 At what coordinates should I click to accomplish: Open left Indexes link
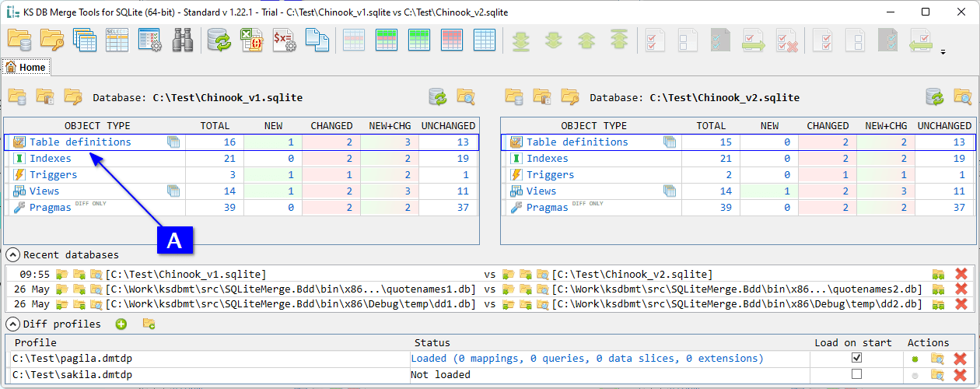(x=50, y=158)
